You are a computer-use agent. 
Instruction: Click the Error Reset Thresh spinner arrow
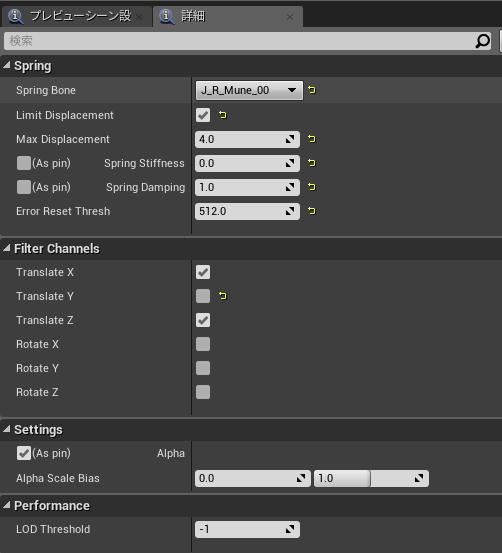coord(290,211)
